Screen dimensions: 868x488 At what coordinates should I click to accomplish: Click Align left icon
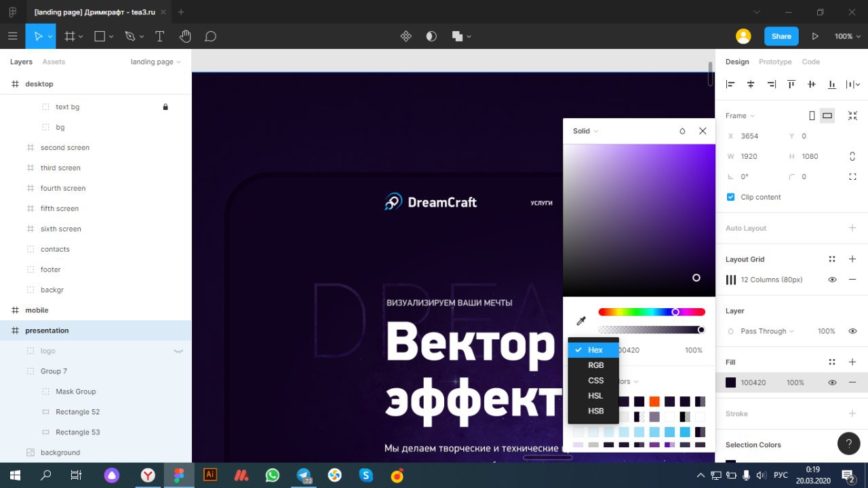[x=730, y=84]
